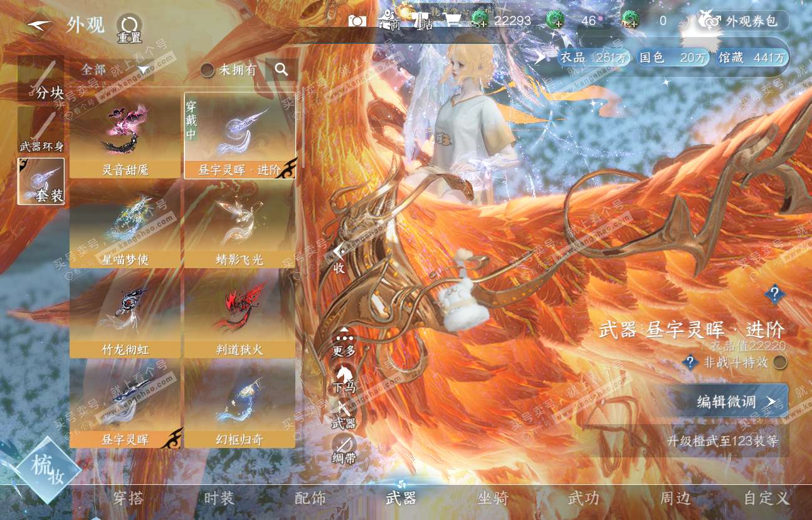This screenshot has width=812, height=520.
Task: Click the 下马 dismount horse icon
Action: pos(344,378)
